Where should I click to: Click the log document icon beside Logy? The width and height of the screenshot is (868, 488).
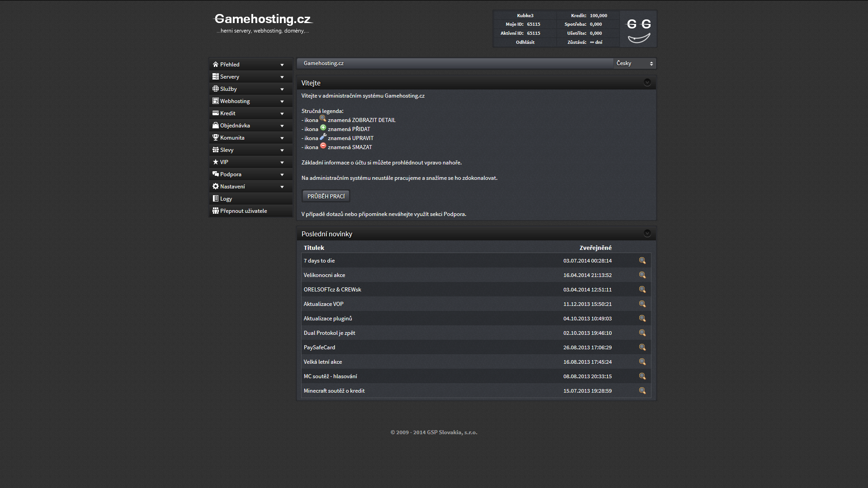pyautogui.click(x=216, y=198)
